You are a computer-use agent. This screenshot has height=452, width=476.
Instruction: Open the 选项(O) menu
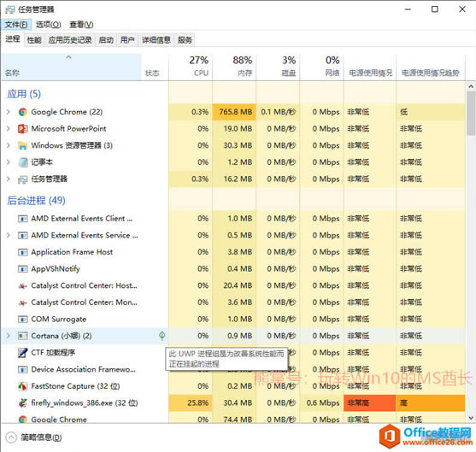48,25
